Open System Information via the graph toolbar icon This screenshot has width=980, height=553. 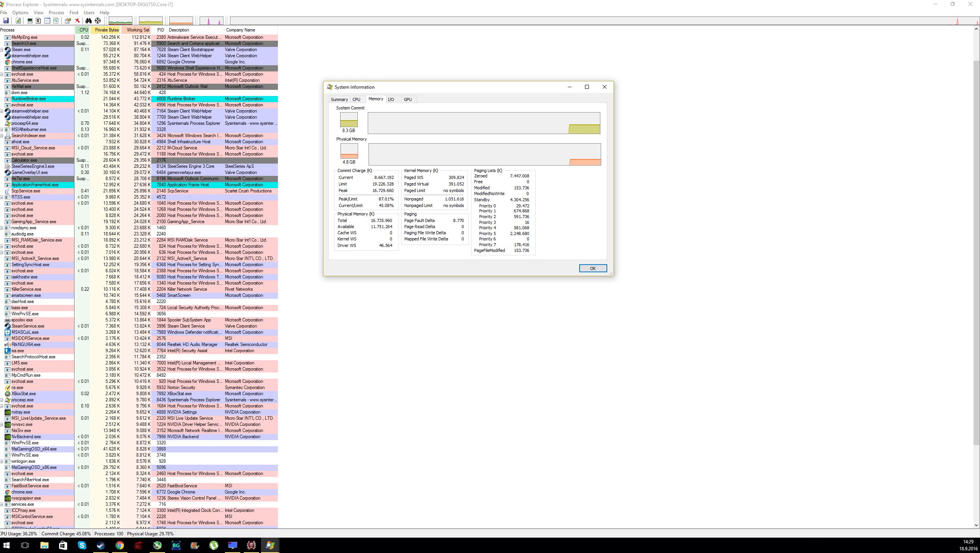click(30, 20)
